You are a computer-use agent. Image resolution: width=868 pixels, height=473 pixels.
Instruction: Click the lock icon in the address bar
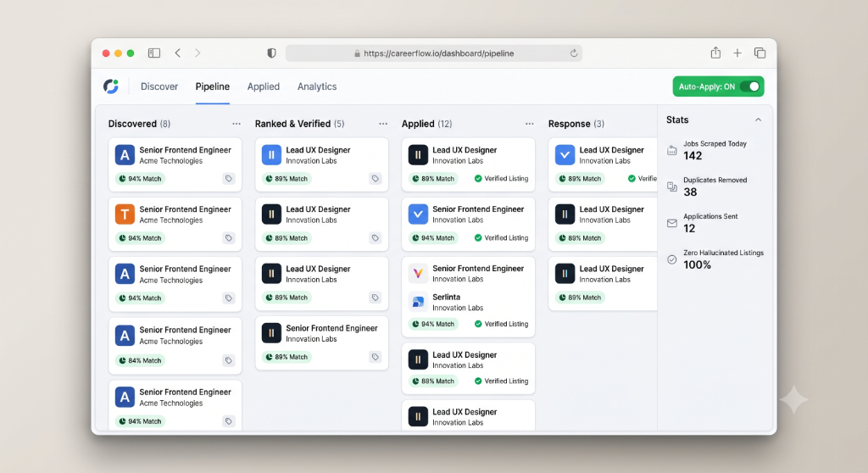357,53
